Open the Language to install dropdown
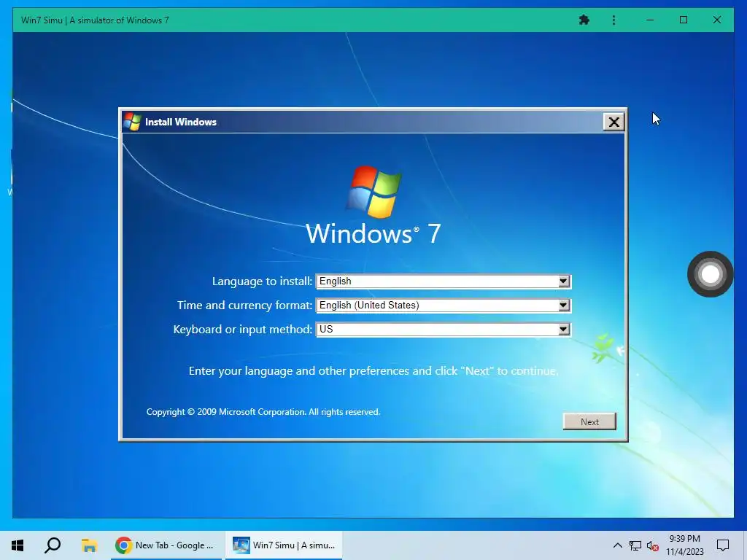 [443, 281]
